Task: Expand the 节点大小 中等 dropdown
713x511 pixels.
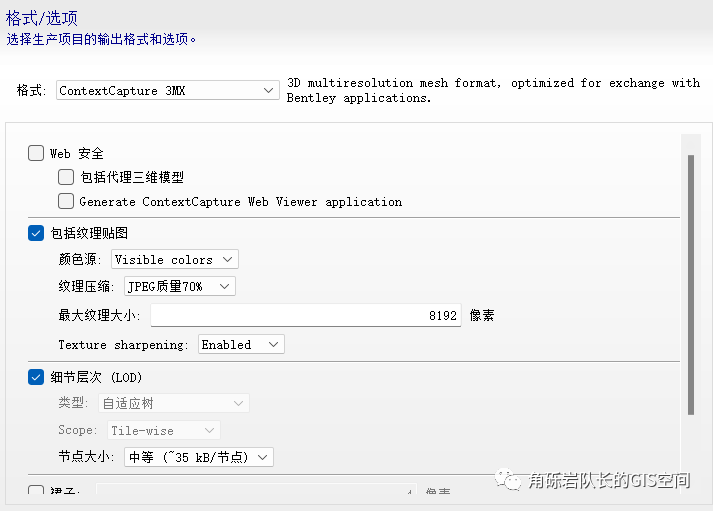Action: coord(198,457)
